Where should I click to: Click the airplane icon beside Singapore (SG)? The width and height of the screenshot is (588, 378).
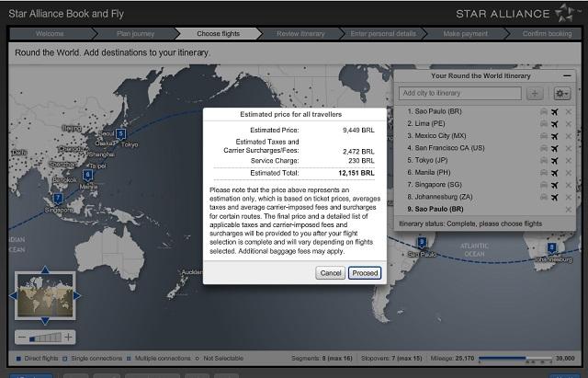pyautogui.click(x=555, y=185)
